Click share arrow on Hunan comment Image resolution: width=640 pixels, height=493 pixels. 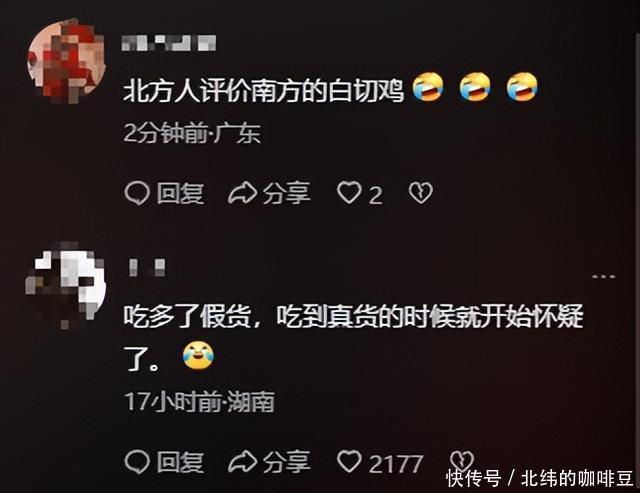pos(242,462)
